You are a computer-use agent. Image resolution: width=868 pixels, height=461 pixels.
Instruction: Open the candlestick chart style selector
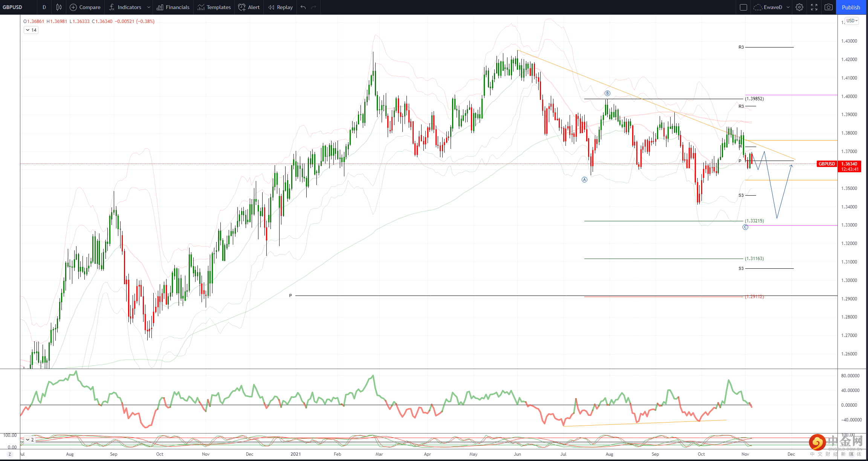(x=59, y=7)
